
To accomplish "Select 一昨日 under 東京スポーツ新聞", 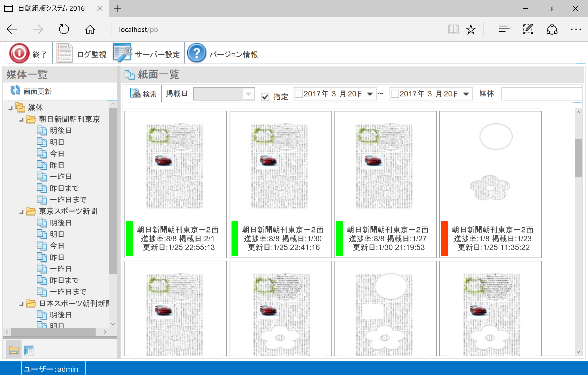I will pos(61,269).
